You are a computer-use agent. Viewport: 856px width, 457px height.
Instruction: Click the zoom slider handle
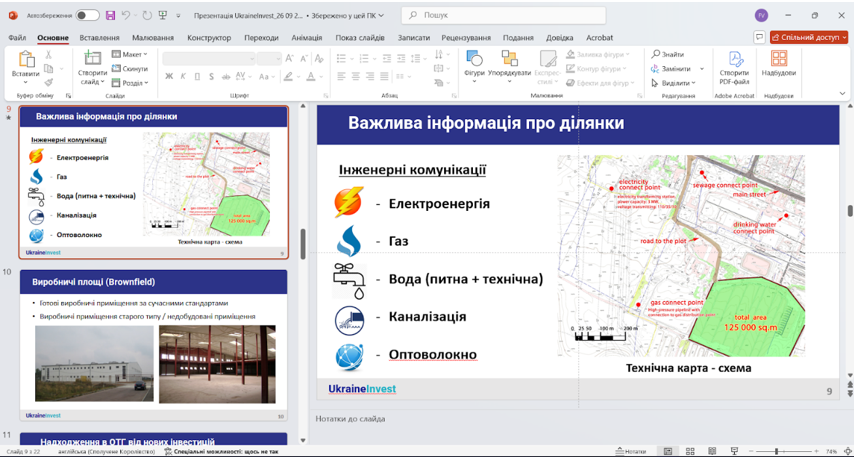tap(776, 452)
